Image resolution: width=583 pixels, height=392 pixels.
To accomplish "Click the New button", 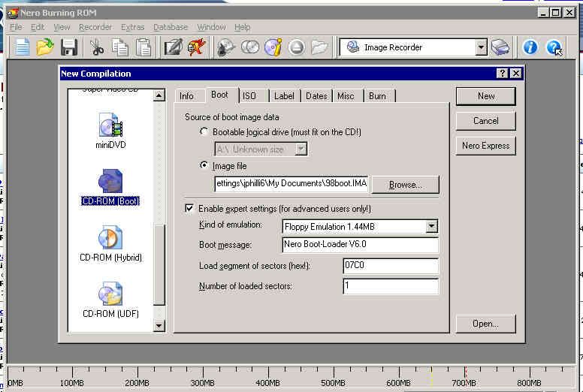I will point(485,96).
